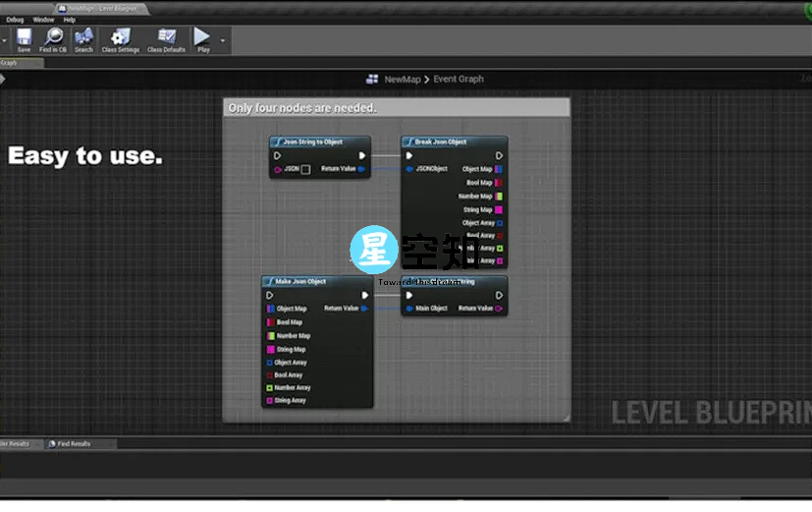Click the JSON input box on Json String to Object
Viewport: 812px width, 512px height.
pyautogui.click(x=305, y=169)
